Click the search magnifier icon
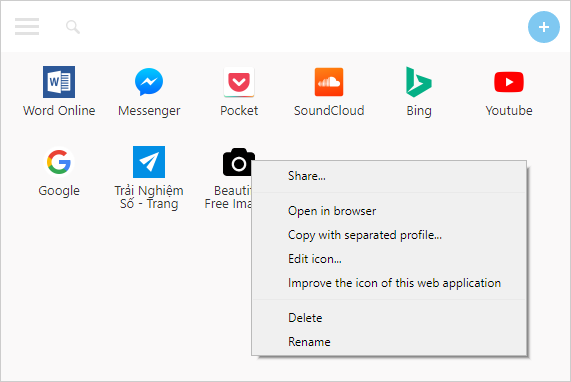This screenshot has width=571, height=382. click(73, 27)
